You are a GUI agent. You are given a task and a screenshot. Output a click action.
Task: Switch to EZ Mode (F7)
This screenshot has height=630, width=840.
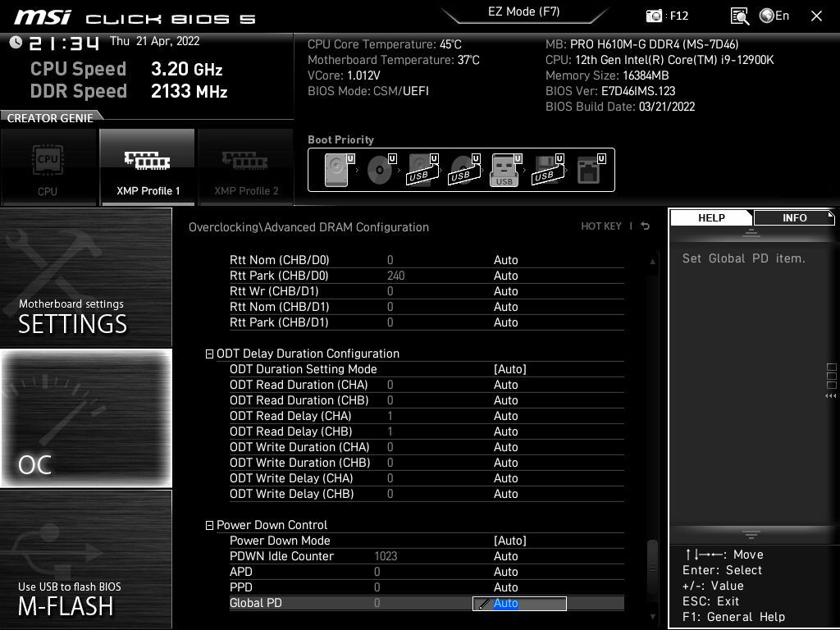point(524,11)
